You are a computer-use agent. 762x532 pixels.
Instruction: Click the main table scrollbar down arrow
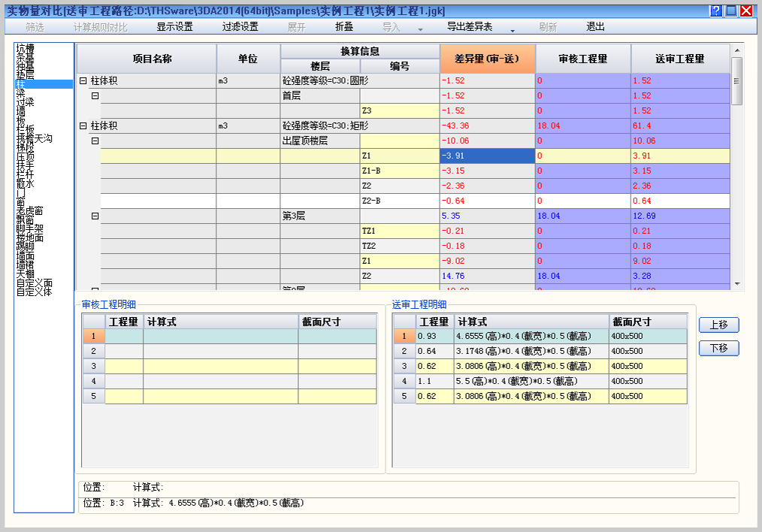point(736,284)
